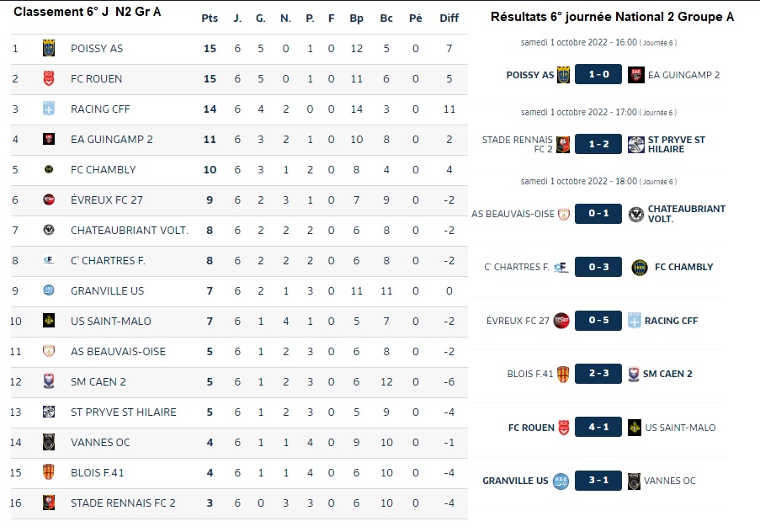760x532 pixels.
Task: Click the FC Chambly badge next to the 0-3 score
Action: (640, 267)
